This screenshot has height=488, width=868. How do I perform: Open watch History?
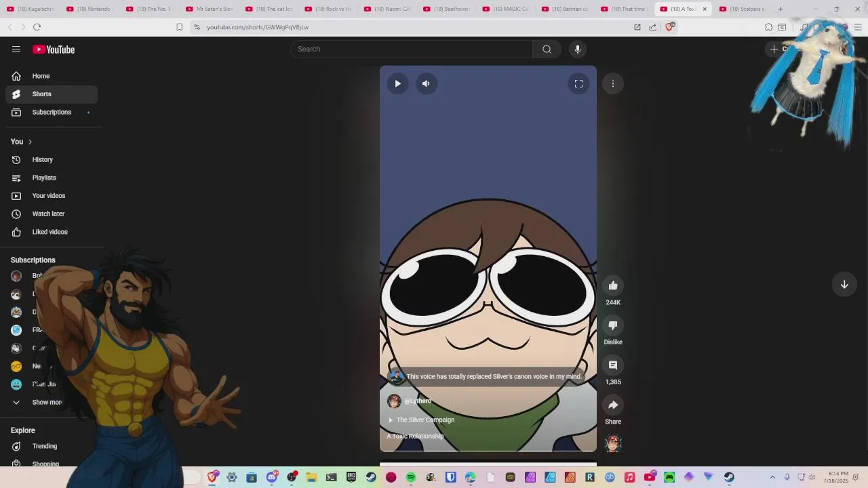click(x=52, y=159)
